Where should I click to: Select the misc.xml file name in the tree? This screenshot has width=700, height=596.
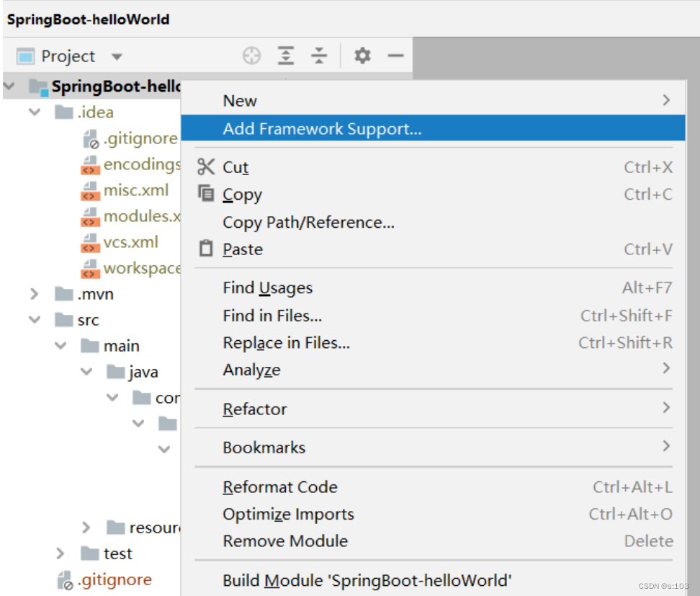point(136,190)
